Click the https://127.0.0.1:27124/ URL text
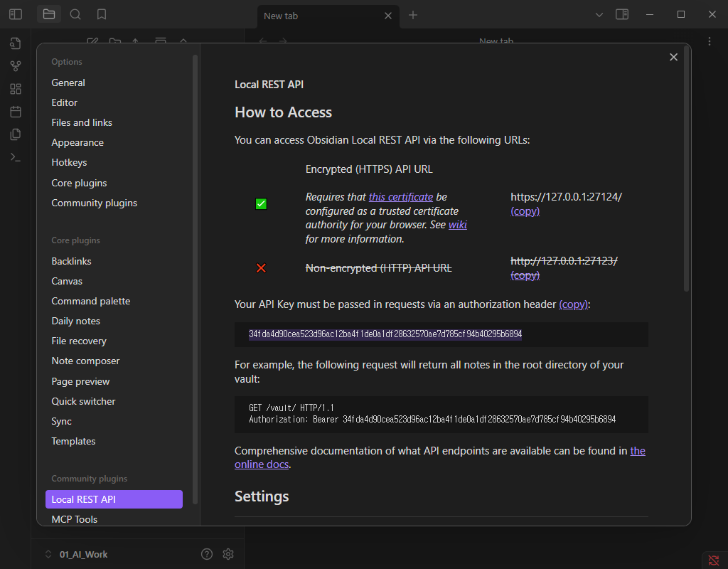The width and height of the screenshot is (728, 569). point(566,197)
